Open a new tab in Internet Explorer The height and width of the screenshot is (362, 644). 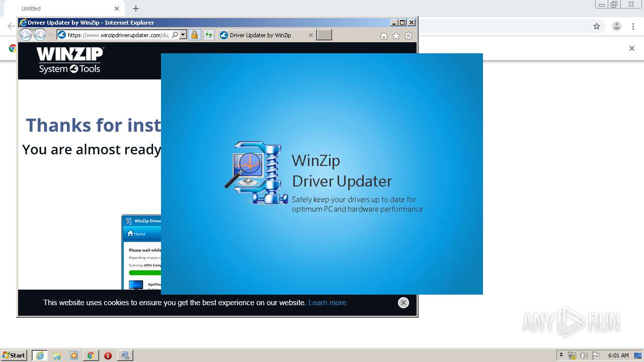[325, 35]
